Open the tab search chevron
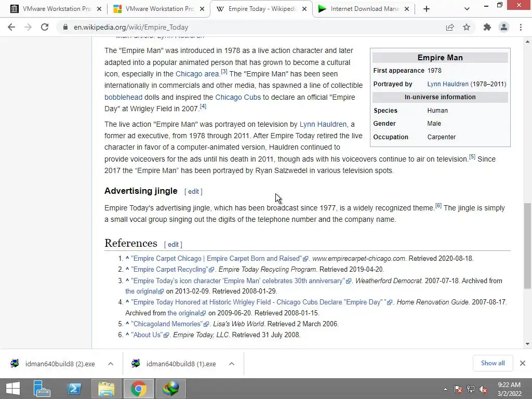The height and width of the screenshot is (399, 532). [x=467, y=9]
